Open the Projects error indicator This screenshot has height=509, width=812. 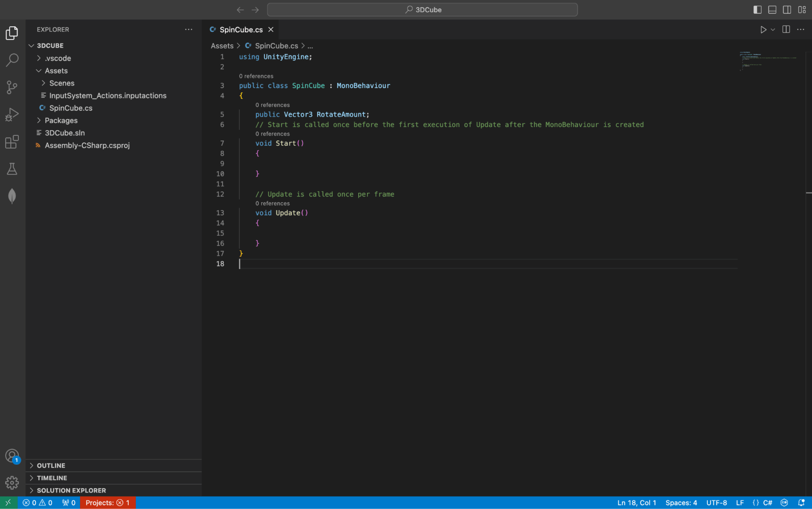[108, 502]
